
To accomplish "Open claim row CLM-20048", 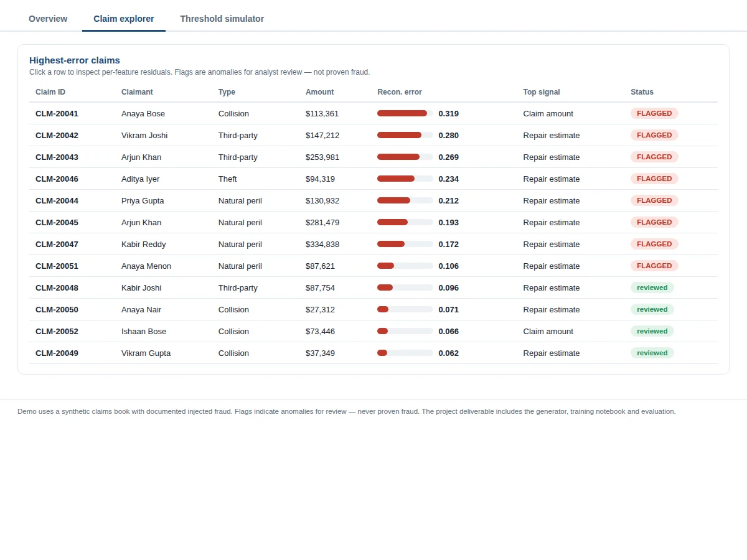I will (374, 287).
